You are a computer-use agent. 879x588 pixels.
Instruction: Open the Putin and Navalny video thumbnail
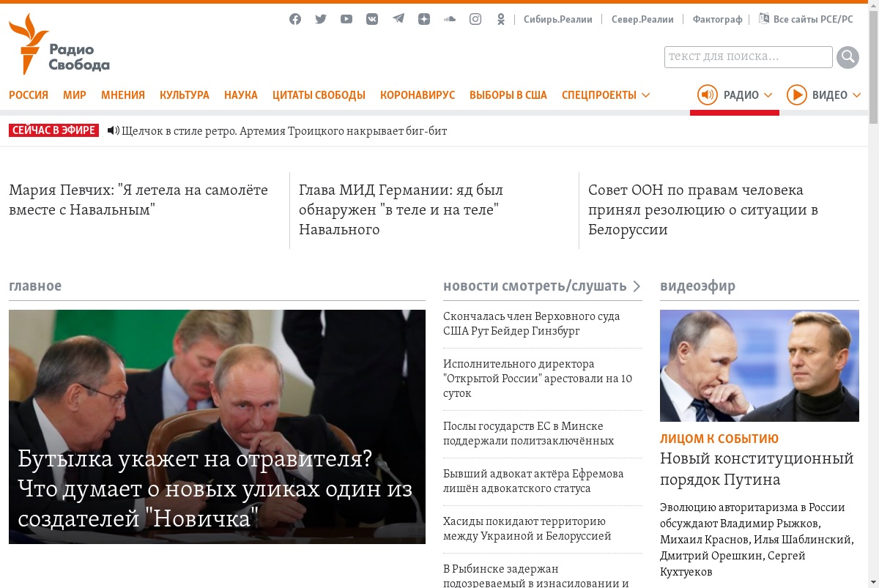760,365
